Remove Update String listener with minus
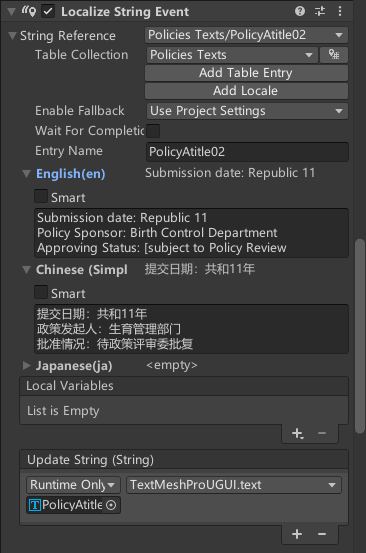Screen dimensions: 366x553 tap(322, 534)
